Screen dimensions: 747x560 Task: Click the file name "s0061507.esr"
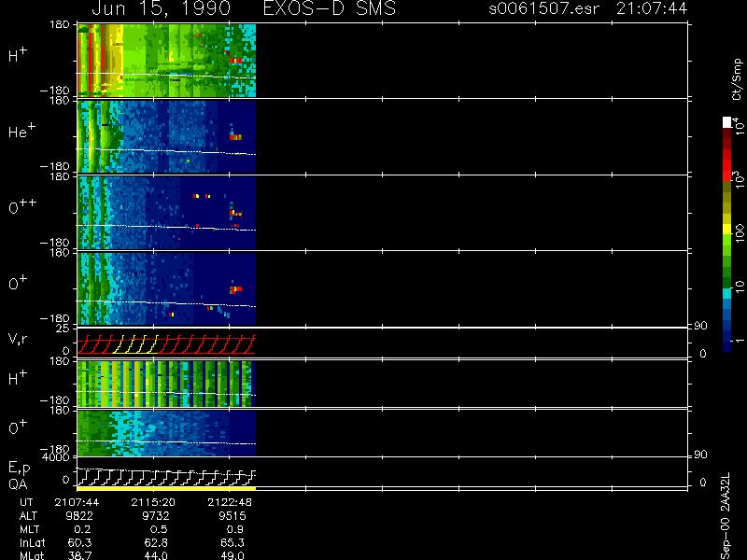click(x=543, y=8)
